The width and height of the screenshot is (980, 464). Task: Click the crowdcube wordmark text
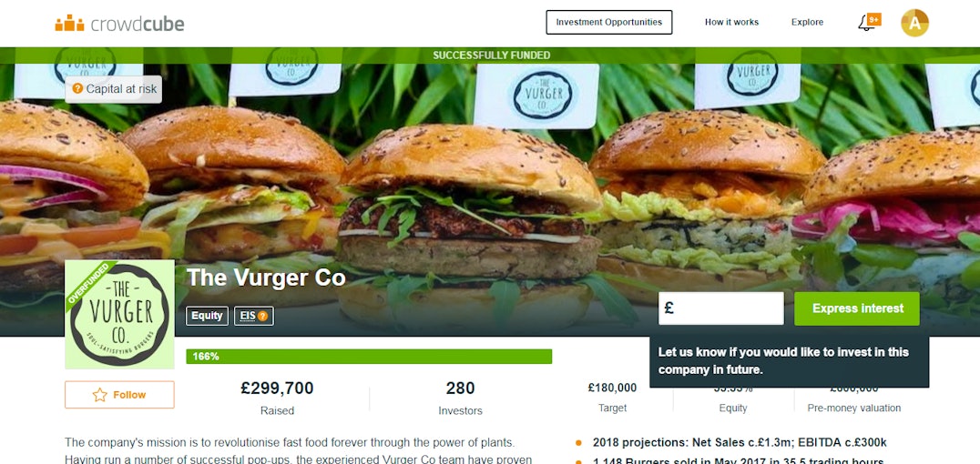138,25
